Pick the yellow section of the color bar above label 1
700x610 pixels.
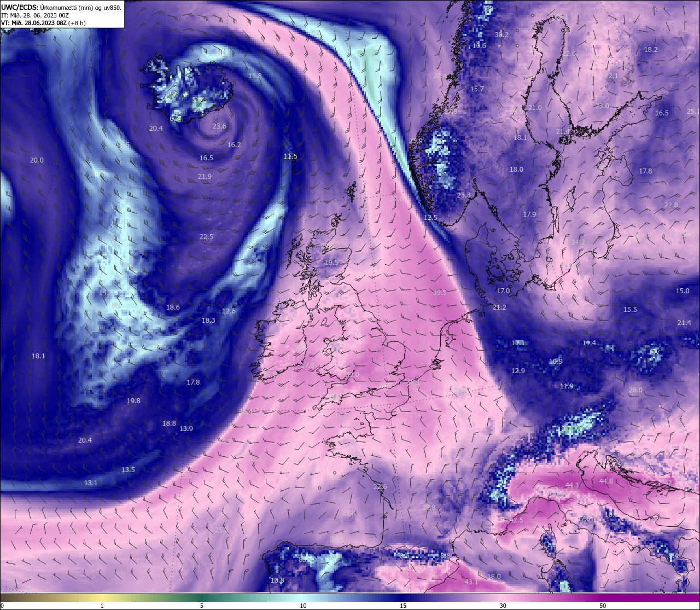(102, 597)
